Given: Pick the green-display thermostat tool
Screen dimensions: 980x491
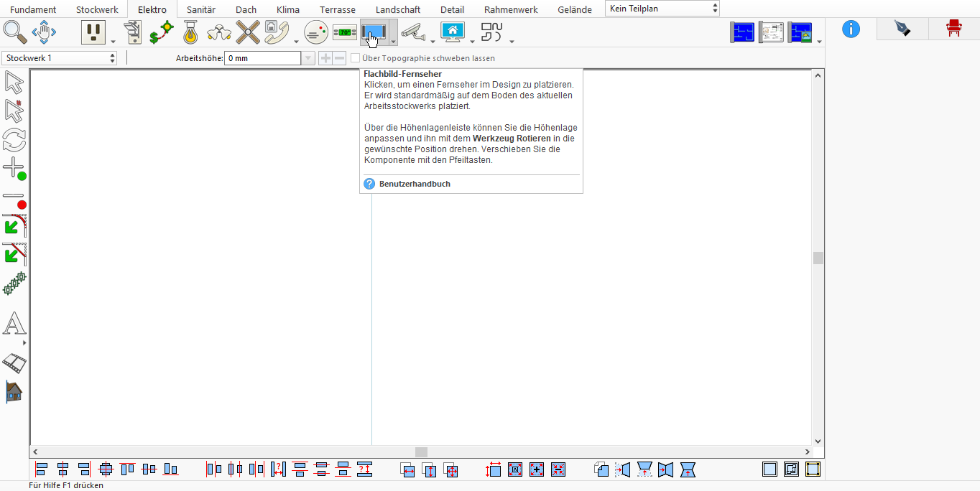Looking at the screenshot, I should pyautogui.click(x=345, y=32).
